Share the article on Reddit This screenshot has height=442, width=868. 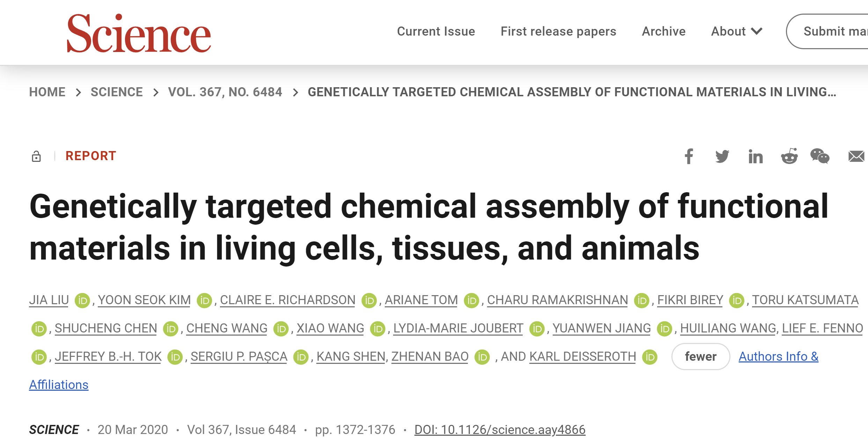(789, 156)
